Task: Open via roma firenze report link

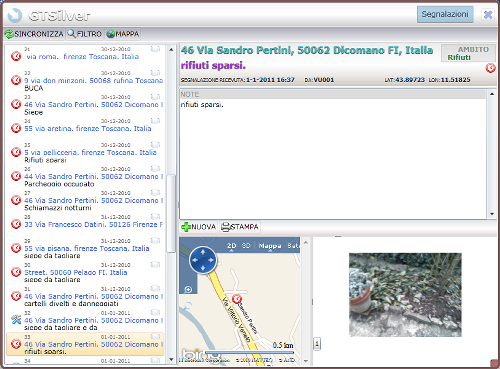Action: (83, 57)
